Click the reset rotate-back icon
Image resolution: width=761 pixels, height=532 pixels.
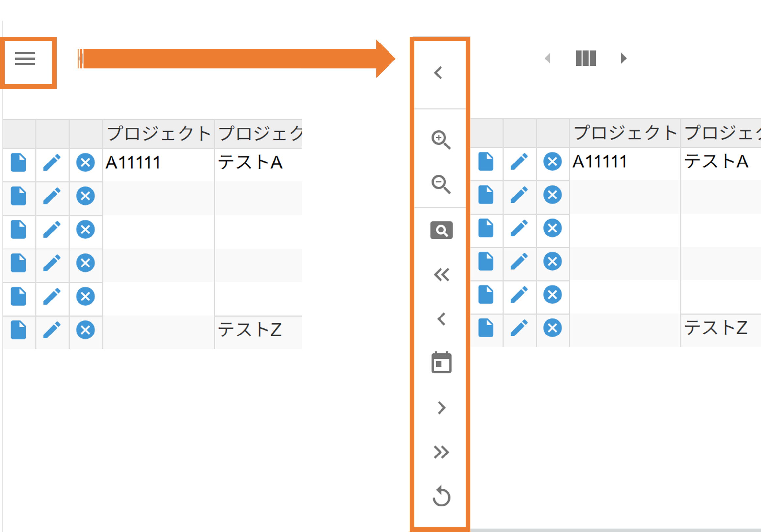click(x=441, y=496)
